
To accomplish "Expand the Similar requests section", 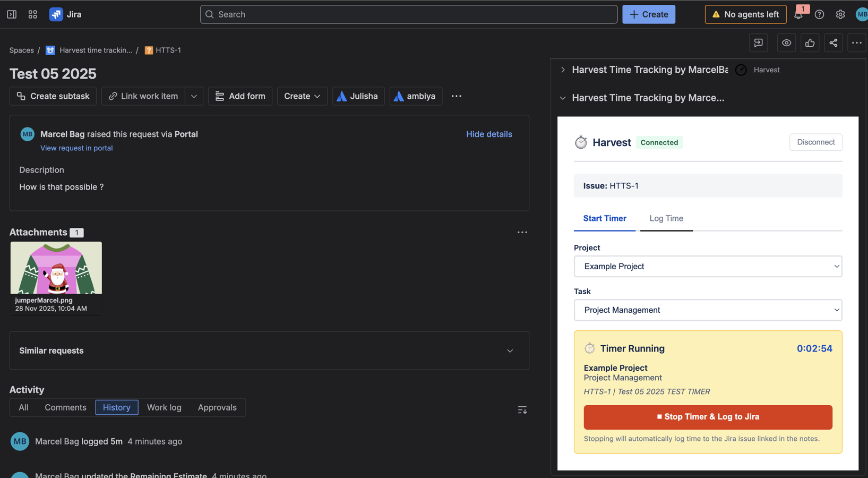I will tap(510, 351).
